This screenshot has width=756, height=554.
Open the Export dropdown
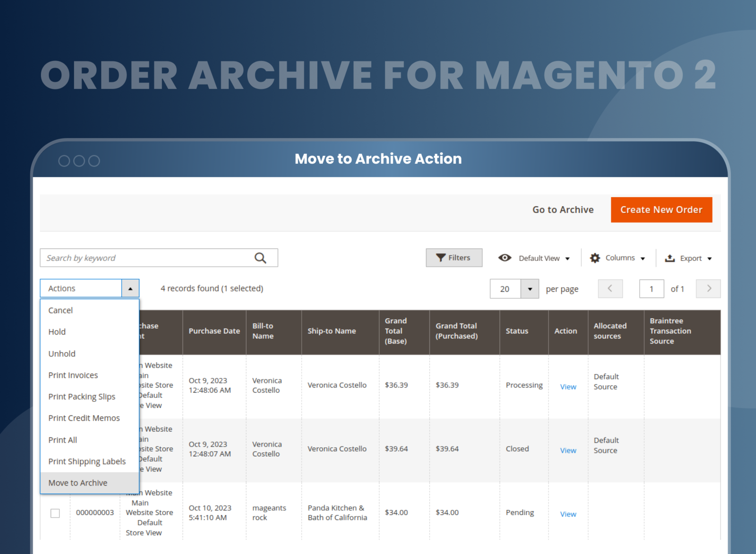[x=696, y=258]
